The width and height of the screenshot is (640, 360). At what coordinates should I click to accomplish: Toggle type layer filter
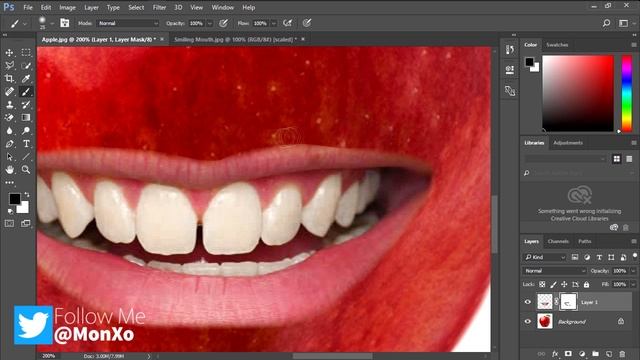click(599, 257)
